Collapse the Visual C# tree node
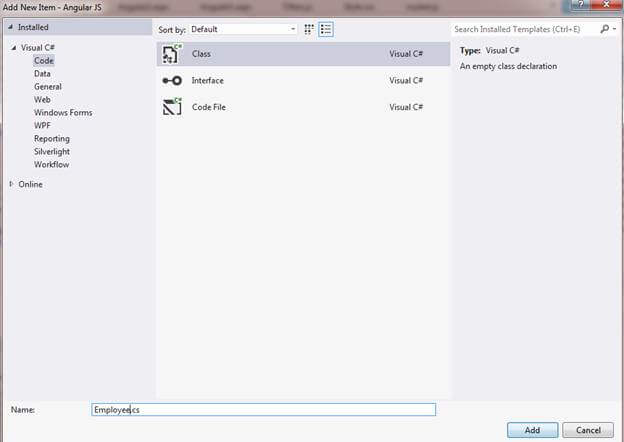 click(x=14, y=48)
